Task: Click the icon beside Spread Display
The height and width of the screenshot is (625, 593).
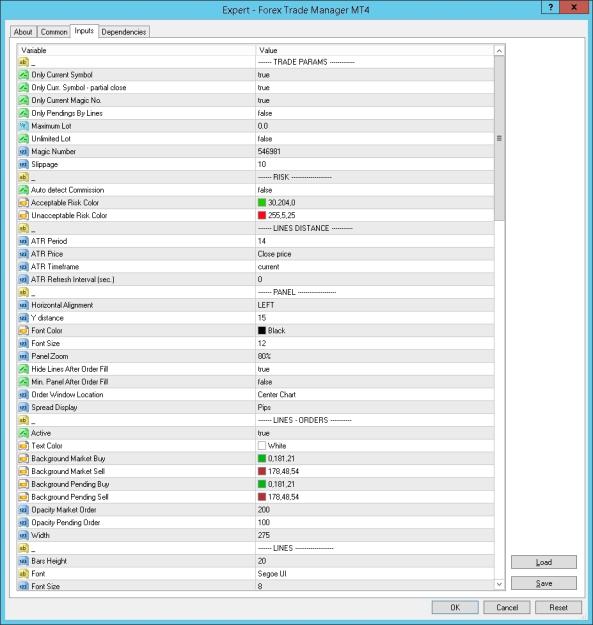Action: [24, 407]
